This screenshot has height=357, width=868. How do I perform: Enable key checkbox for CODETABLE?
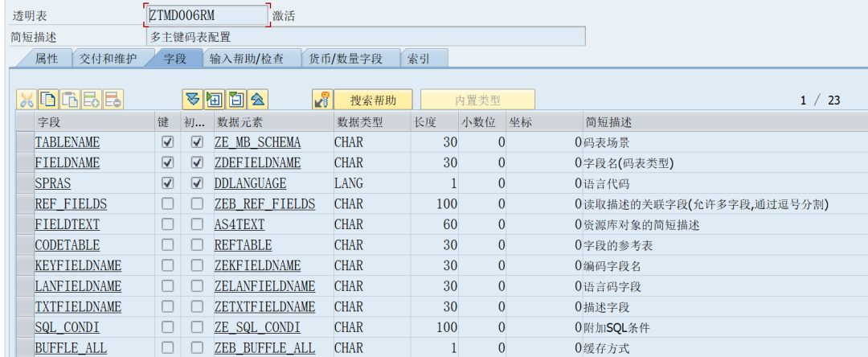click(x=167, y=244)
